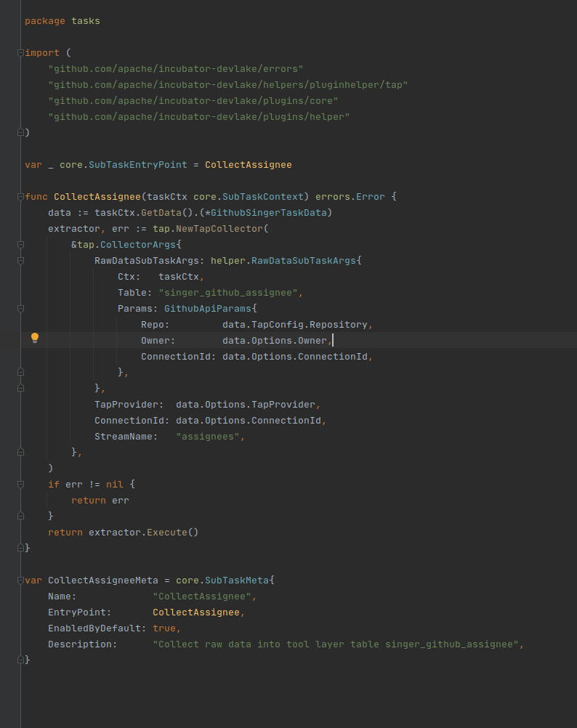
Task: Click 'NewTapCollector' function call
Action: click(219, 229)
